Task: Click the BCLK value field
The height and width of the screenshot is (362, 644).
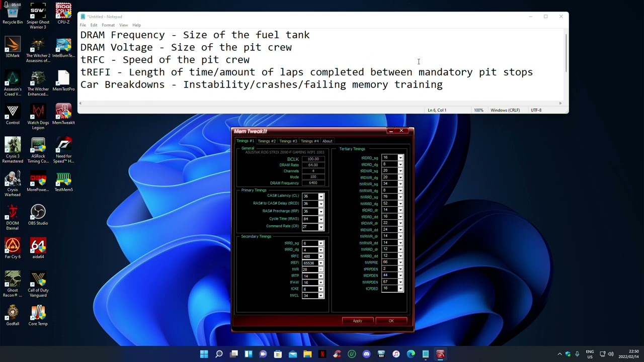Action: coord(313,159)
